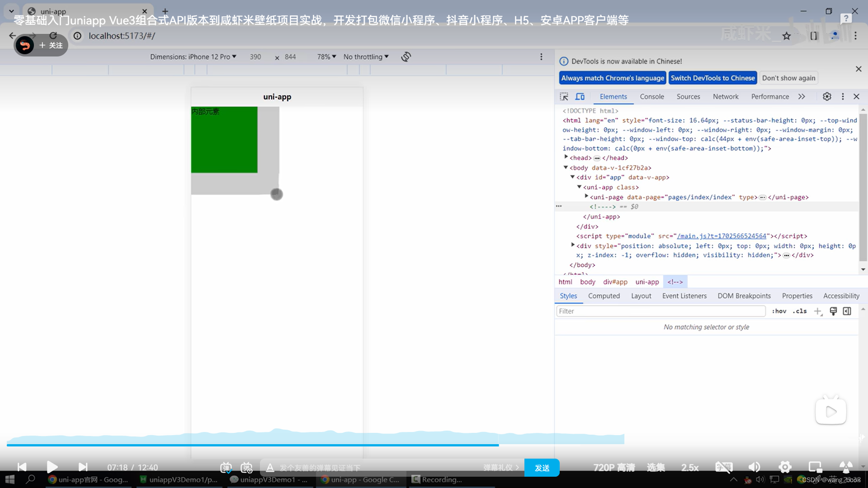This screenshot has height=488, width=868.
Task: Open Windows Start menu
Action: coord(9,479)
